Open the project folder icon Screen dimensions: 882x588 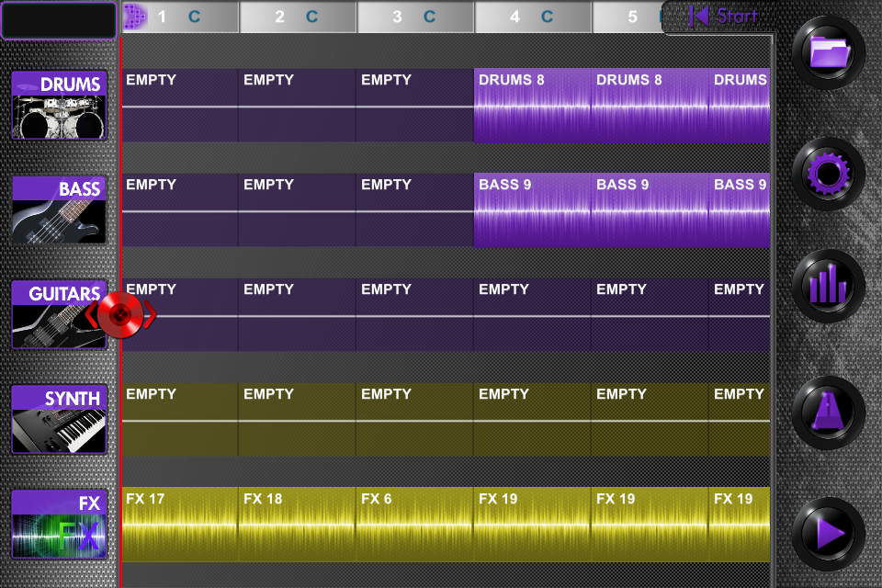[x=828, y=52]
